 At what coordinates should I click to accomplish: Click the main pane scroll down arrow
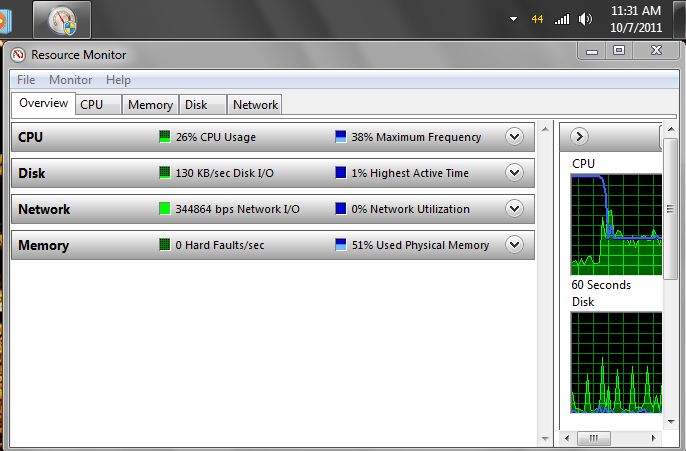pos(545,438)
